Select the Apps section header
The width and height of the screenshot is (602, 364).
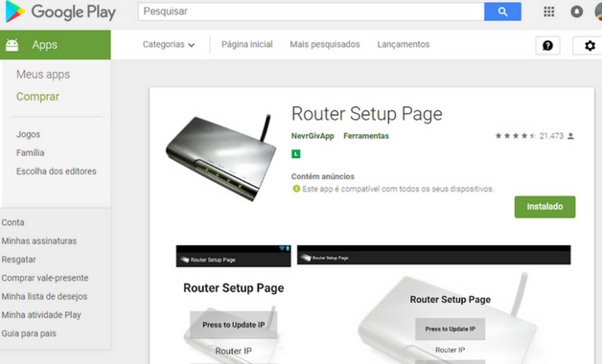pos(56,45)
